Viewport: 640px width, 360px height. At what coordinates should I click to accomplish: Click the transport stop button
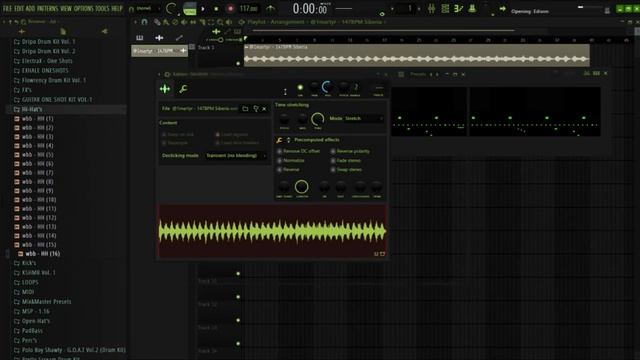click(x=216, y=9)
